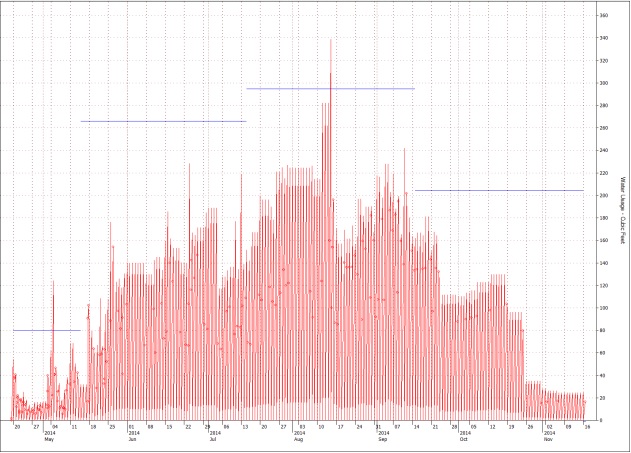Click the "200" y-axis value
The width and height of the screenshot is (631, 453).
click(604, 196)
